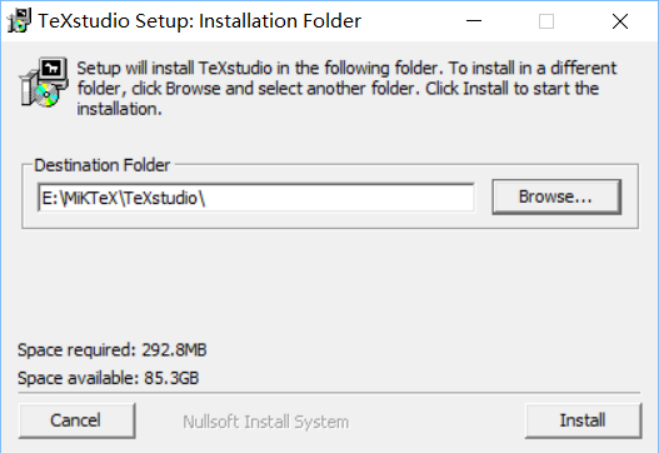Click the Space required: 292.8MB label
Viewport: 659px width, 453px height.
point(112,350)
